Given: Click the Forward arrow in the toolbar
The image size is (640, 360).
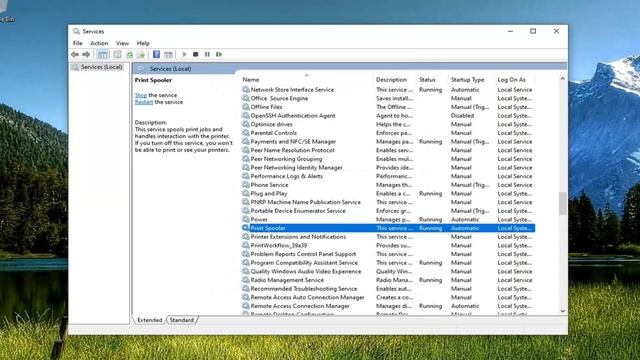Looking at the screenshot, I should point(86,54).
